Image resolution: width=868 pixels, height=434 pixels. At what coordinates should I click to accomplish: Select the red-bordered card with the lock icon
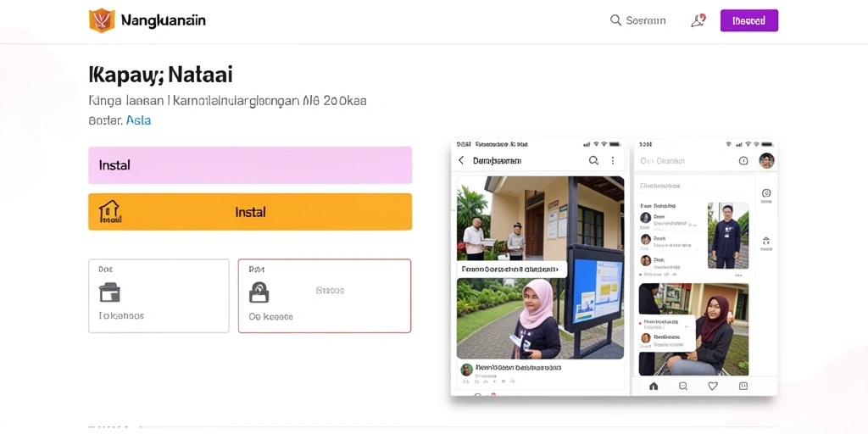tap(325, 296)
